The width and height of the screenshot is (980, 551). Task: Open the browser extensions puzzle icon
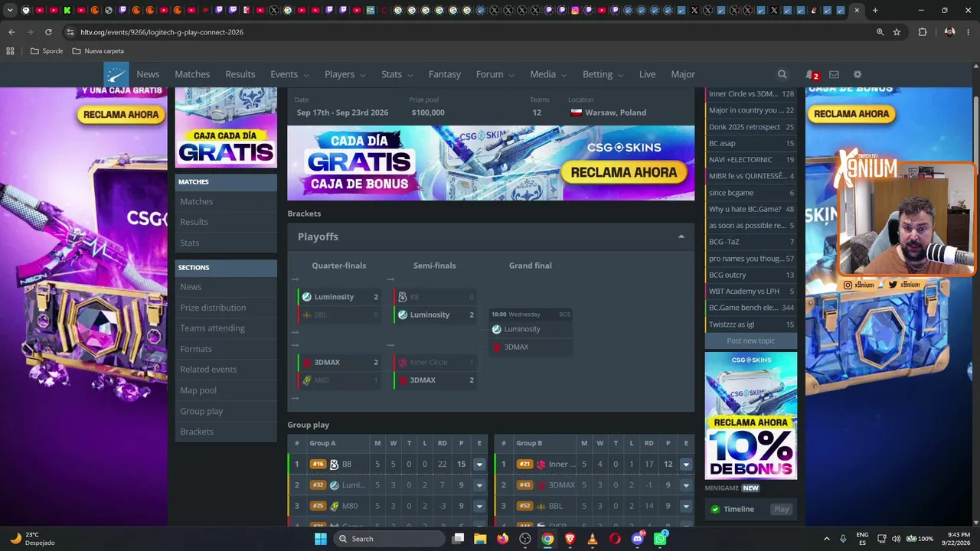(x=922, y=32)
